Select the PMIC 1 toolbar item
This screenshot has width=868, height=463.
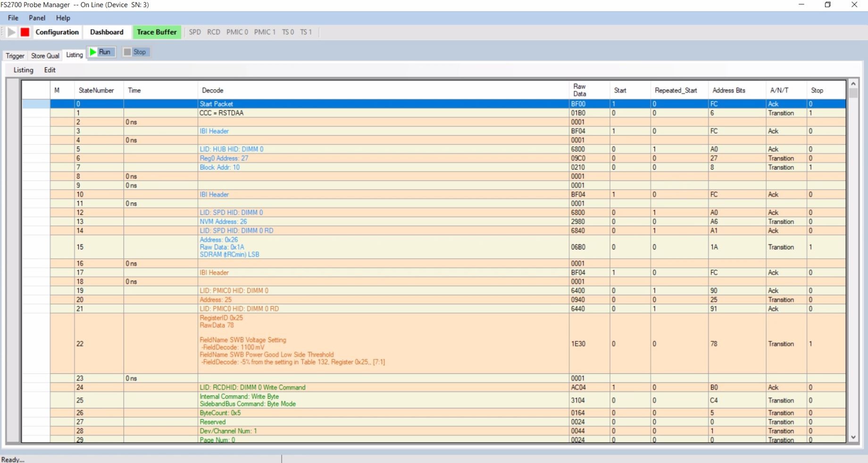coord(265,32)
